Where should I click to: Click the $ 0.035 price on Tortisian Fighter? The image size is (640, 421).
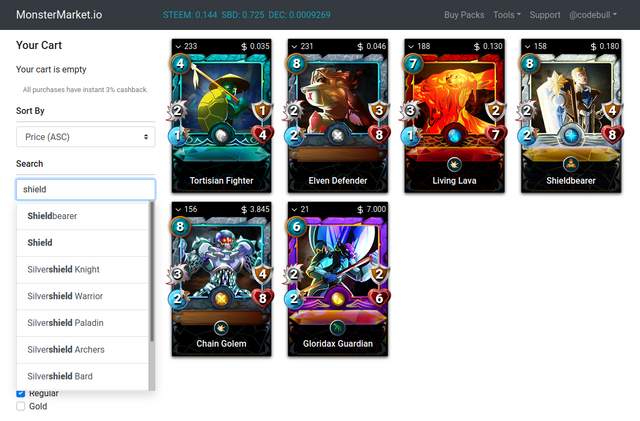point(255,47)
